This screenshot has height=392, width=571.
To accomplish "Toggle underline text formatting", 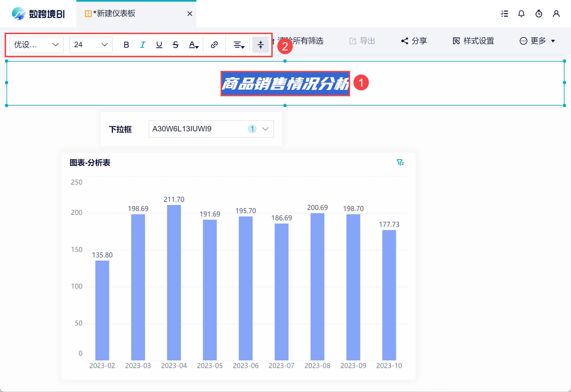I will coord(159,45).
